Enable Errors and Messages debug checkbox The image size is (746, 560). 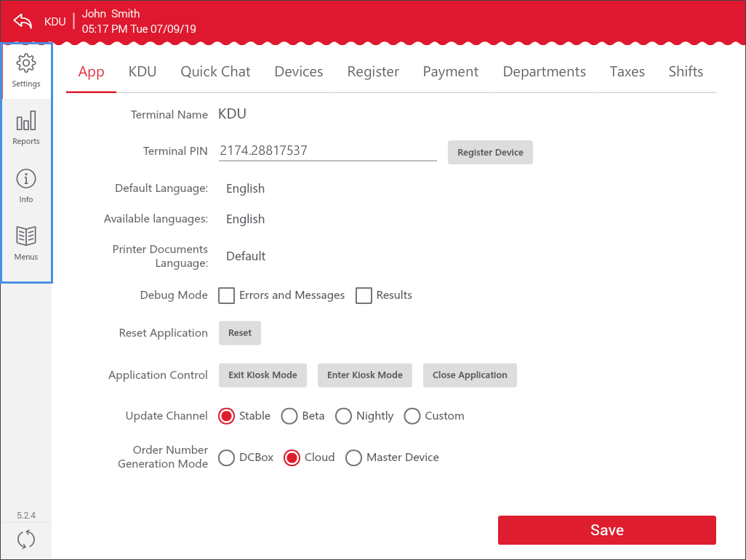pos(227,295)
